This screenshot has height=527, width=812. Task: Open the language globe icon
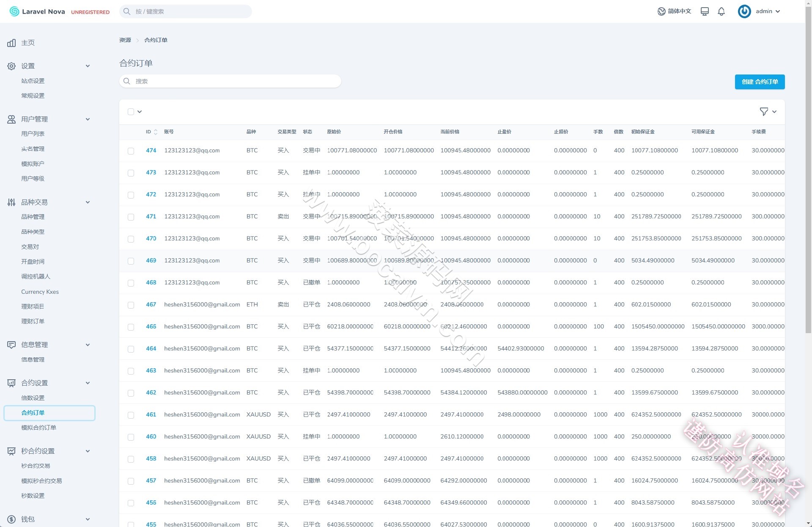[661, 11]
